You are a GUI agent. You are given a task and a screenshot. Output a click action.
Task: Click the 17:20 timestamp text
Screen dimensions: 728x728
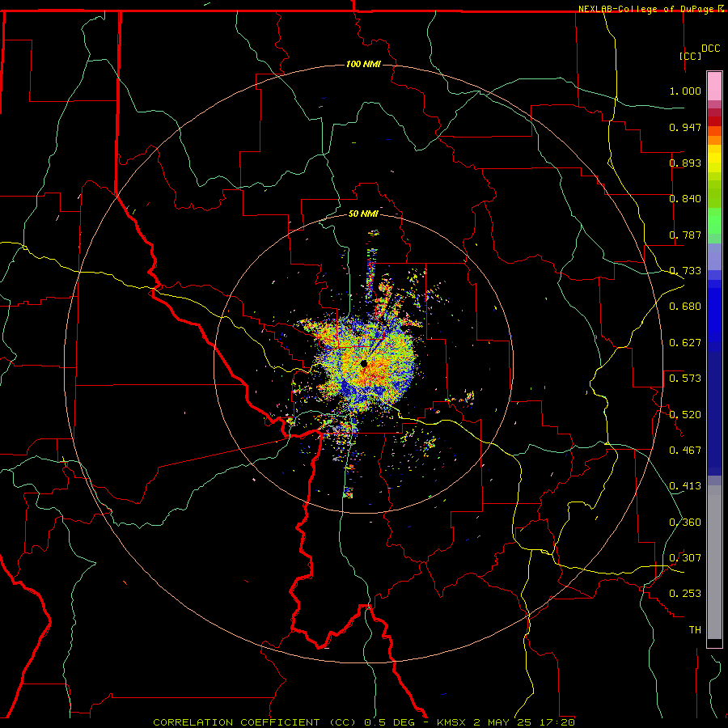tap(557, 722)
